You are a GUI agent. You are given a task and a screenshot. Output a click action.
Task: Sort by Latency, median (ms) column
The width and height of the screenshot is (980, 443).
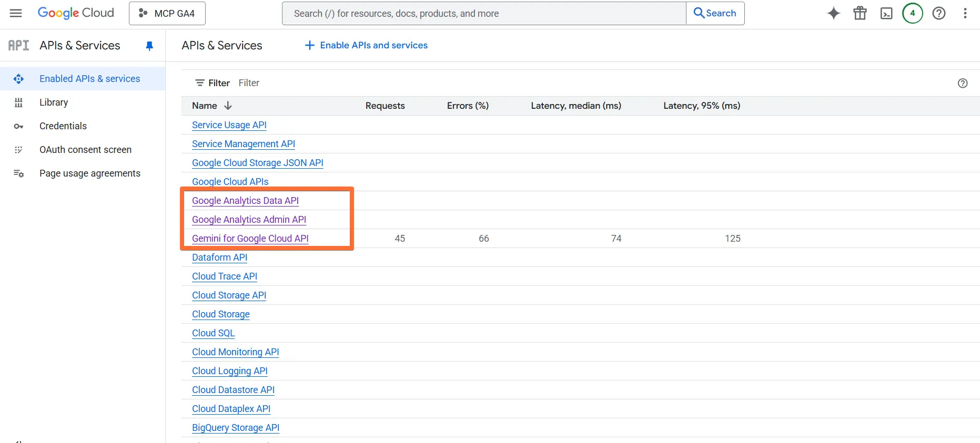pyautogui.click(x=576, y=106)
